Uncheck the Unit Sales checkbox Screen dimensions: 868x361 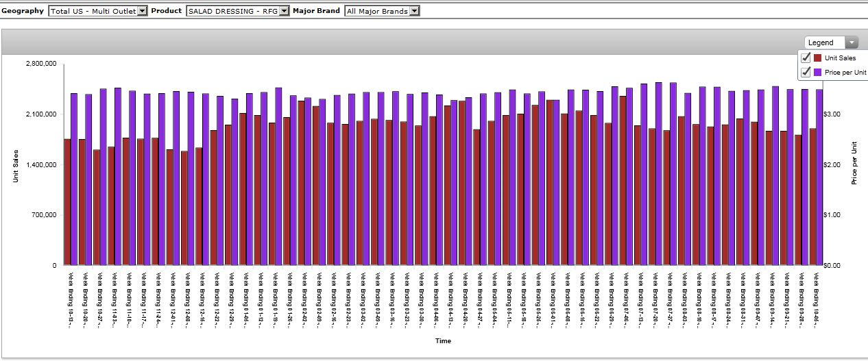[806, 58]
